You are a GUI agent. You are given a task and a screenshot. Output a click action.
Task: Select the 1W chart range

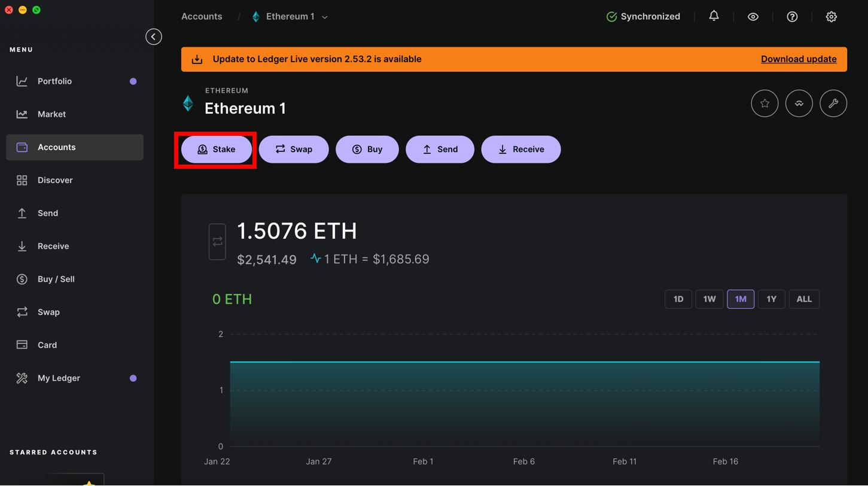pyautogui.click(x=709, y=299)
